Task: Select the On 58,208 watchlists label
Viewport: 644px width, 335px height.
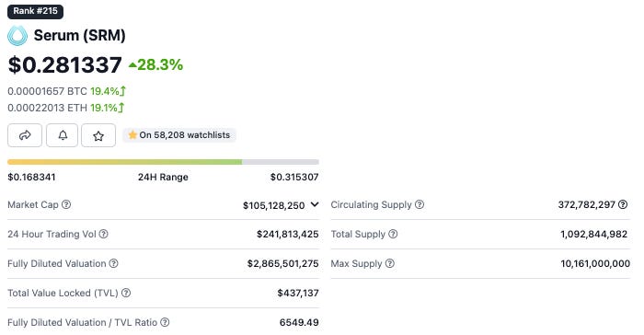Action: click(179, 134)
